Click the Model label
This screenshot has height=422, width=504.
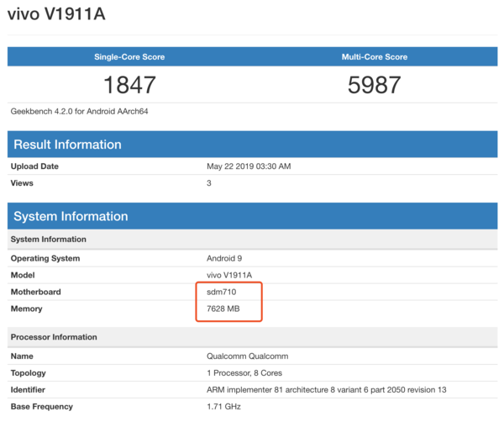[23, 275]
